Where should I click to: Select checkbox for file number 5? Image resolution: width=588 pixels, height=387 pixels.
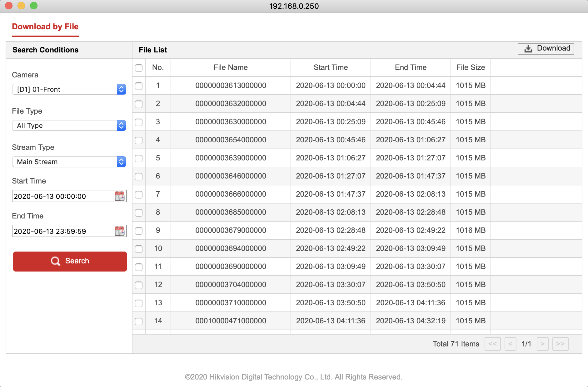point(139,158)
